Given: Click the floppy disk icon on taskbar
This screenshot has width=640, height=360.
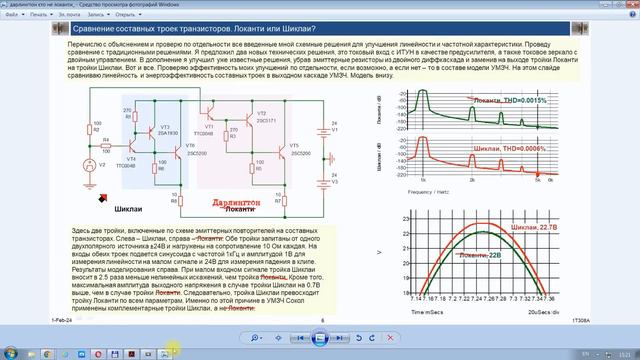Looking at the screenshot, I should click(115, 354).
